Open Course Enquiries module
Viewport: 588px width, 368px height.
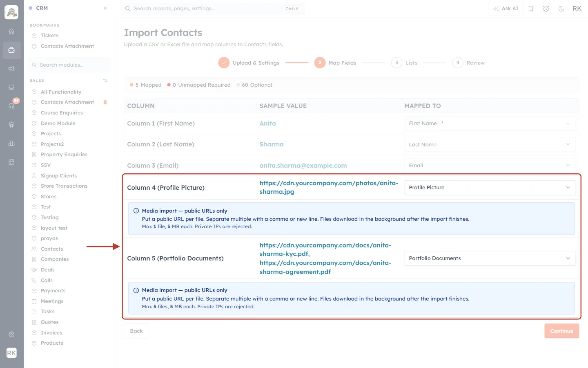click(62, 113)
